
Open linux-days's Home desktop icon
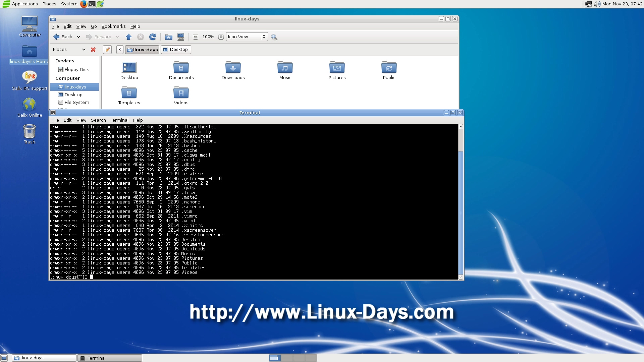coord(30,54)
